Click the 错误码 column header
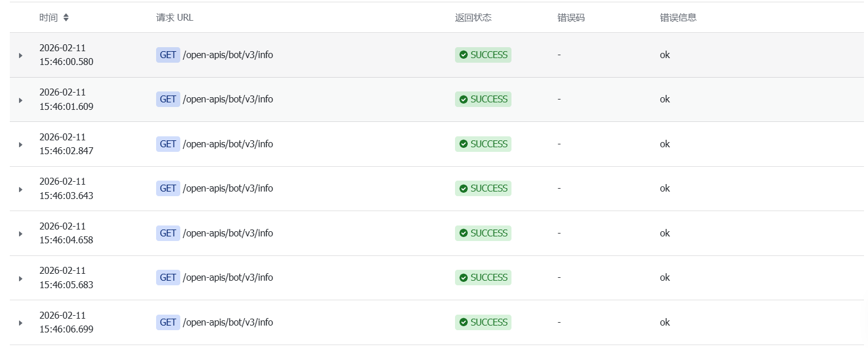 click(571, 17)
